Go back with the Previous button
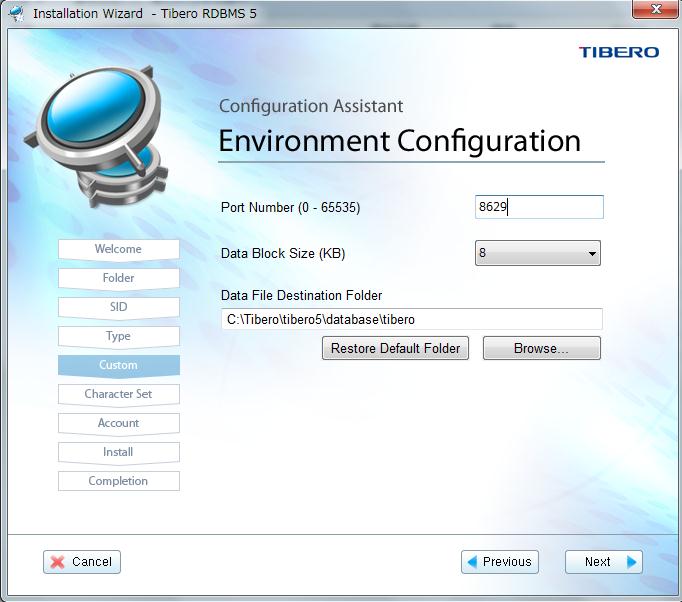The width and height of the screenshot is (682, 602). click(x=500, y=562)
